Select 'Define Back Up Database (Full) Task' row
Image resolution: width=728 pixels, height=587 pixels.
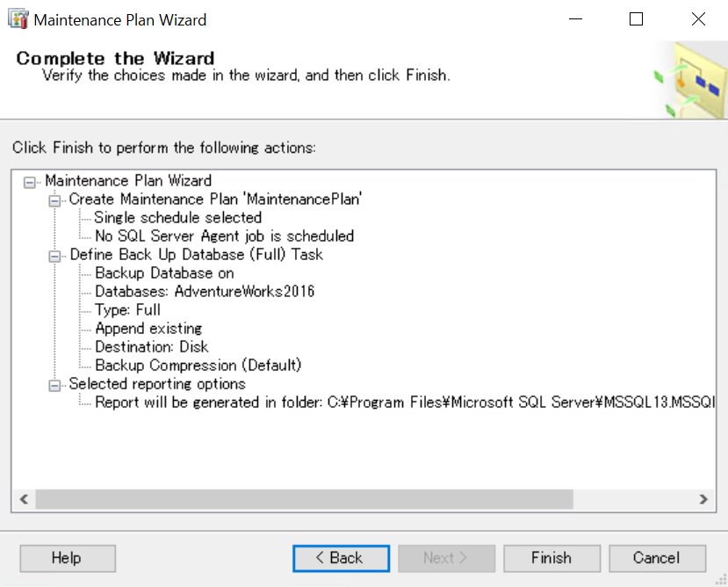tap(197, 255)
